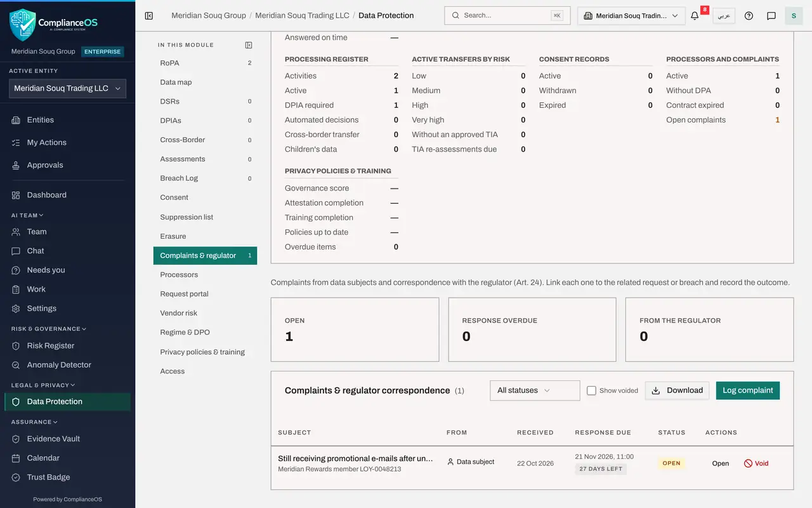Open the notifications bell
This screenshot has width=812, height=508.
click(x=695, y=16)
